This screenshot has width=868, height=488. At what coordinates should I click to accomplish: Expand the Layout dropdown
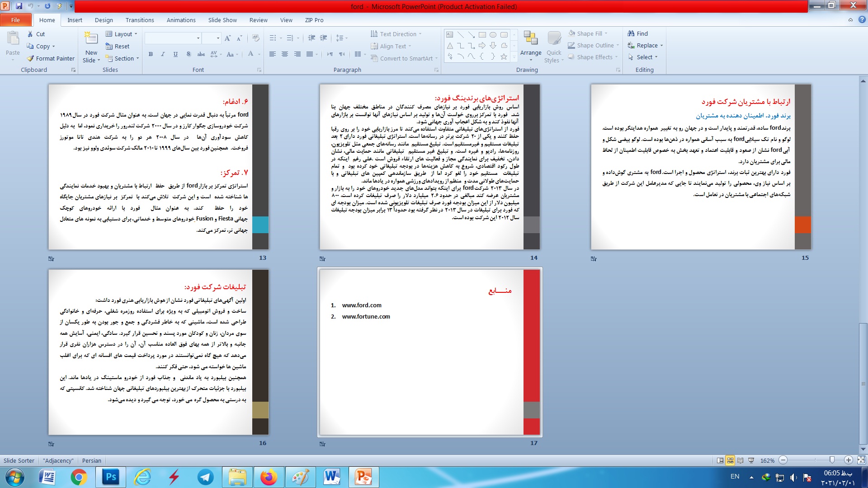121,34
